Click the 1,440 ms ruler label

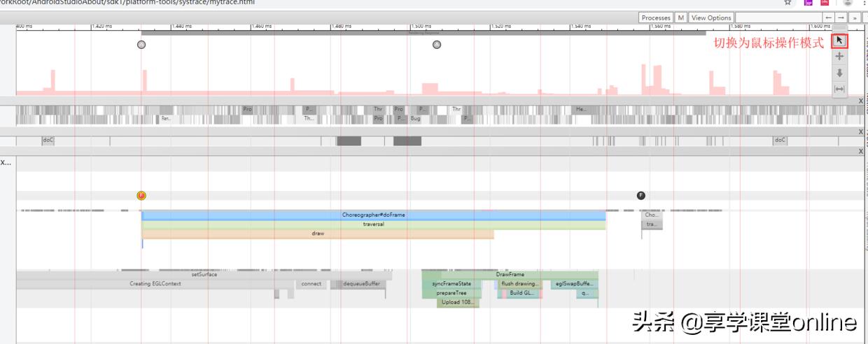[181, 27]
